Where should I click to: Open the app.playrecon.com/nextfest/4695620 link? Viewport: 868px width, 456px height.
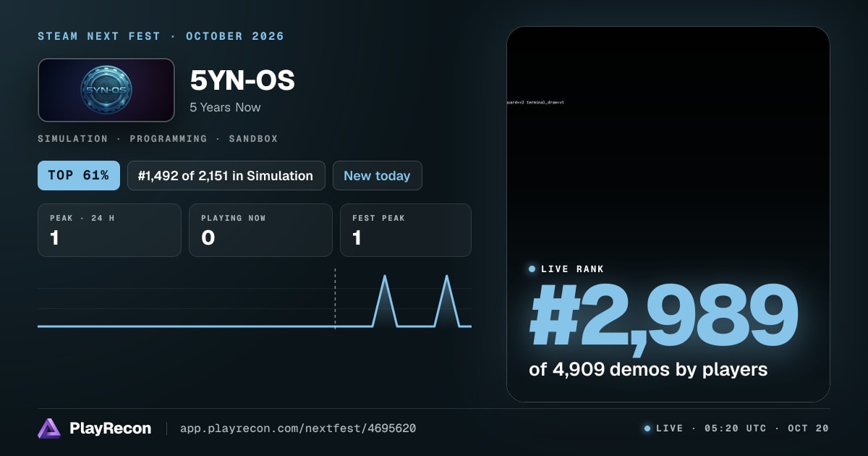coord(298,428)
